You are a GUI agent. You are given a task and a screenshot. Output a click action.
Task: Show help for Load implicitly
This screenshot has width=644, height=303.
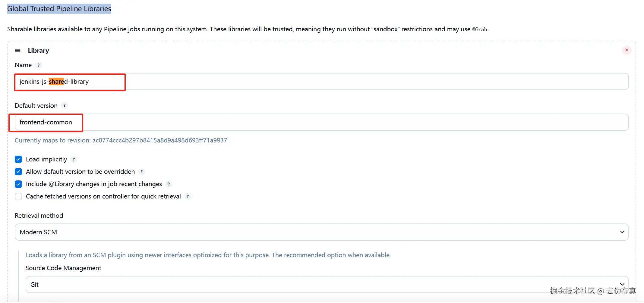pos(74,159)
